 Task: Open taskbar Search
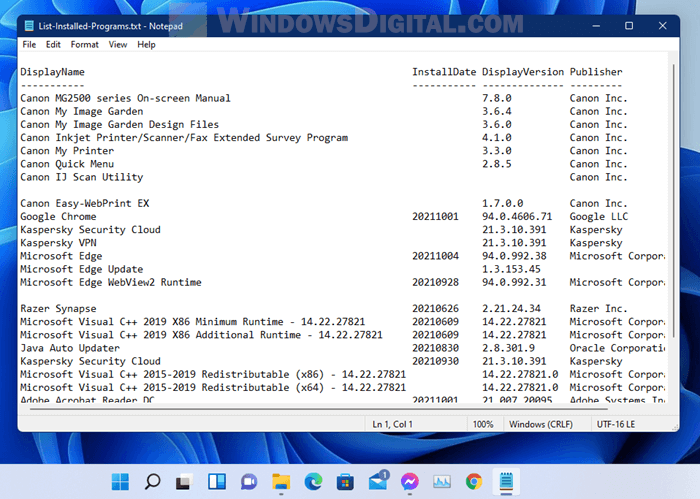pyautogui.click(x=152, y=482)
